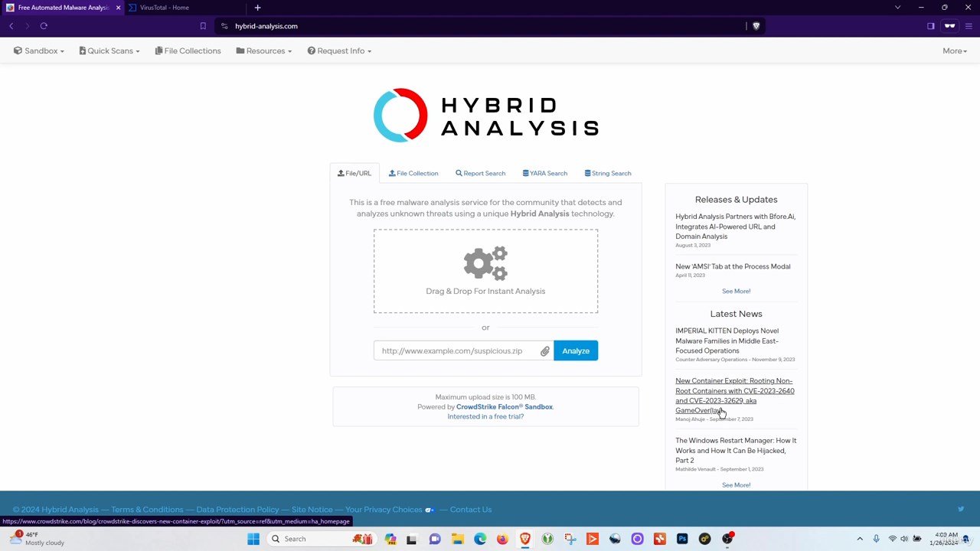Open Photoshop from the taskbar
The image size is (980, 551).
point(682,539)
